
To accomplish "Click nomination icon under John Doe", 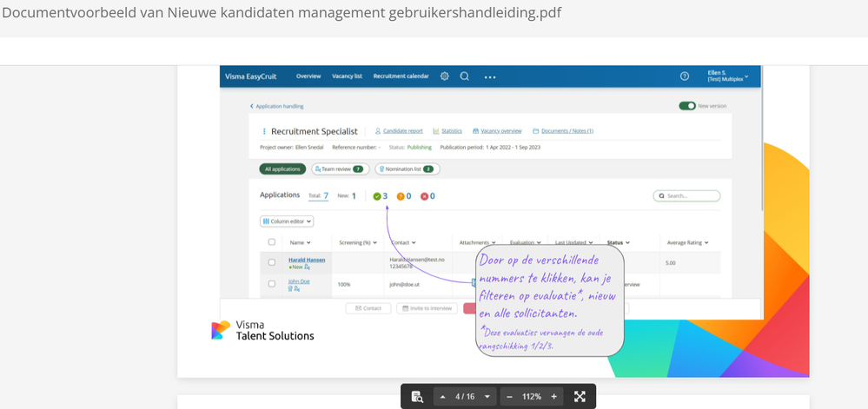I will (290, 288).
